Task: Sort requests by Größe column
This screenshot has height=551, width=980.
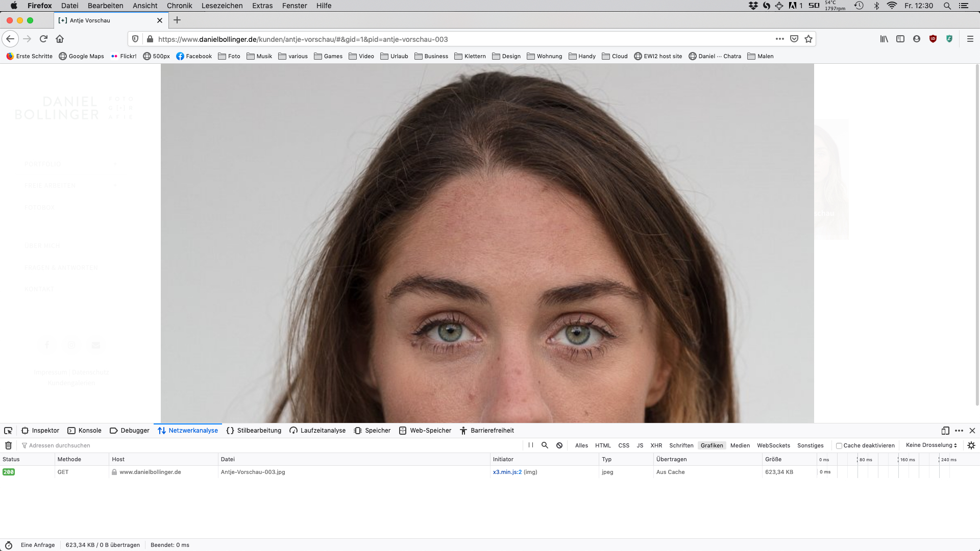Action: point(789,459)
